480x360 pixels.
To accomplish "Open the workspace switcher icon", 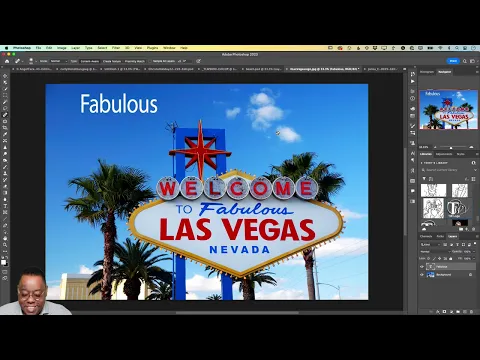I will (472, 61).
